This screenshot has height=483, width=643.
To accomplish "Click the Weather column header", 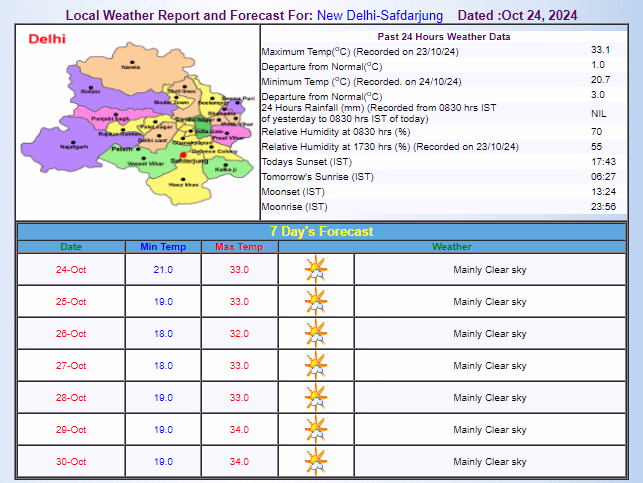I will pos(452,246).
